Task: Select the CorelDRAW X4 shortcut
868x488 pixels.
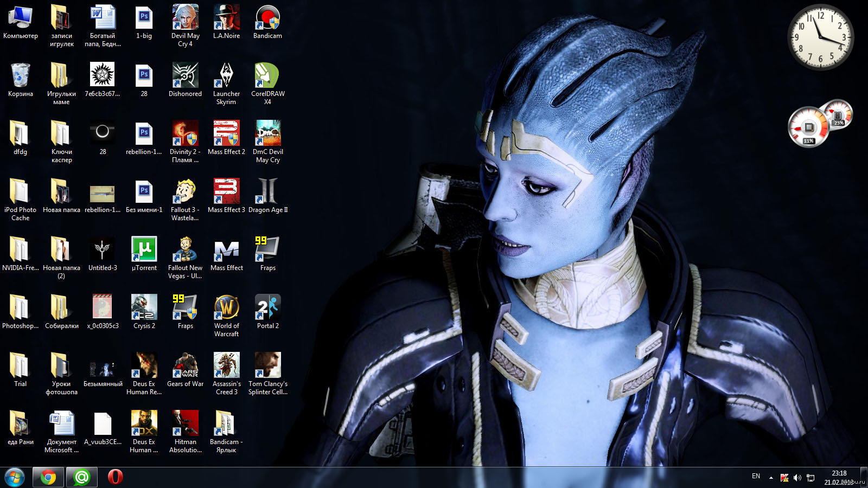Action: (268, 84)
